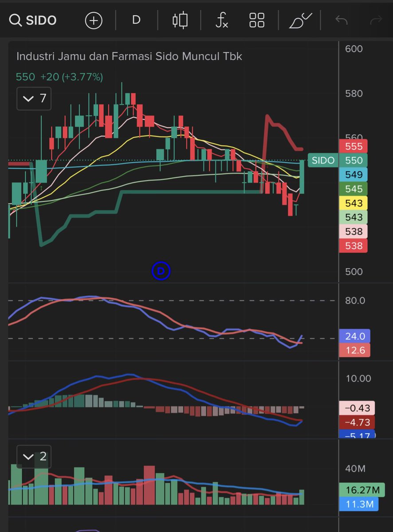This screenshot has height=532, width=393.
Task: Click the 600 price axis label
Action: pyautogui.click(x=354, y=49)
